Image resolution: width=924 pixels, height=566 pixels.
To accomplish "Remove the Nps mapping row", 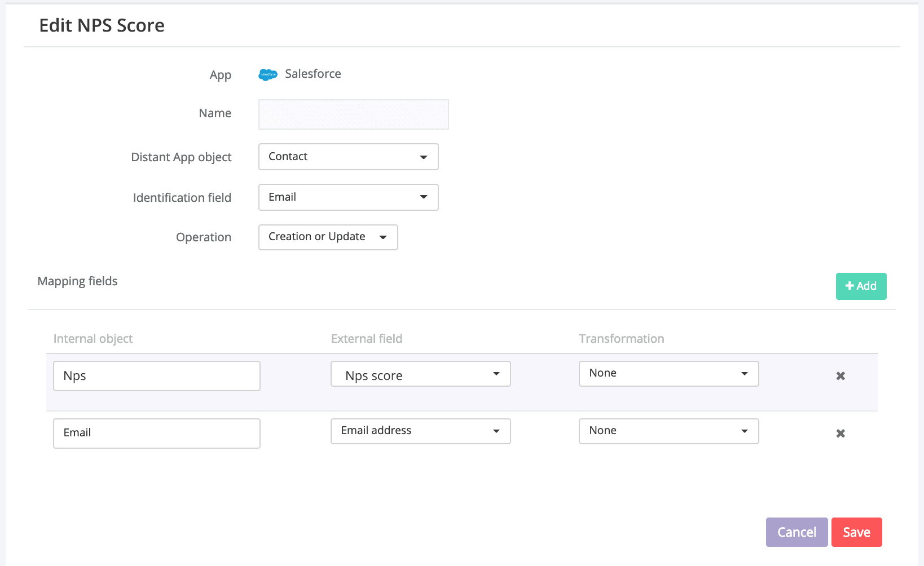I will pos(841,376).
